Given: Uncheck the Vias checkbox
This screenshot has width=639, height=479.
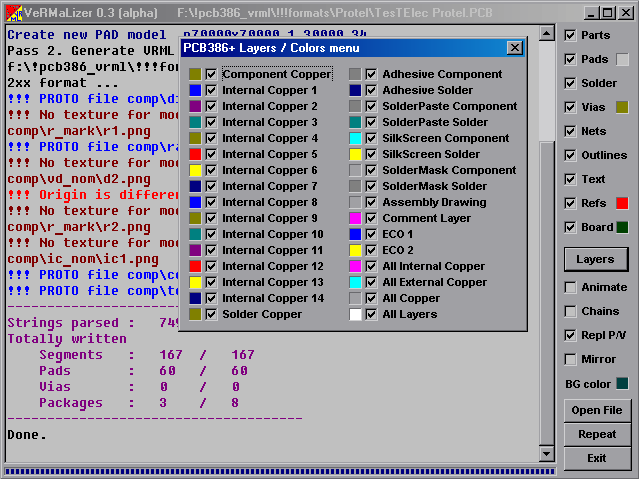Looking at the screenshot, I should tap(570, 107).
